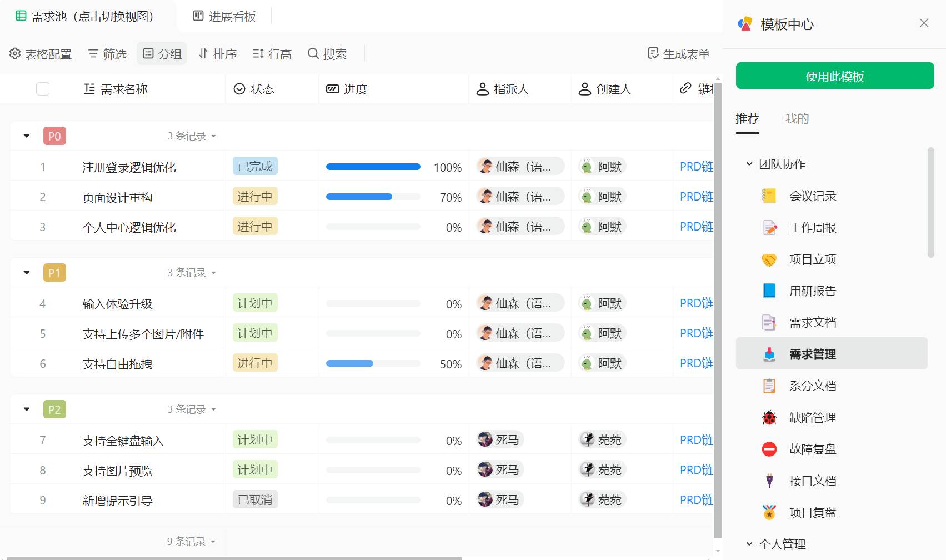
Task: Select the 需求文档 template icon
Action: (x=769, y=322)
